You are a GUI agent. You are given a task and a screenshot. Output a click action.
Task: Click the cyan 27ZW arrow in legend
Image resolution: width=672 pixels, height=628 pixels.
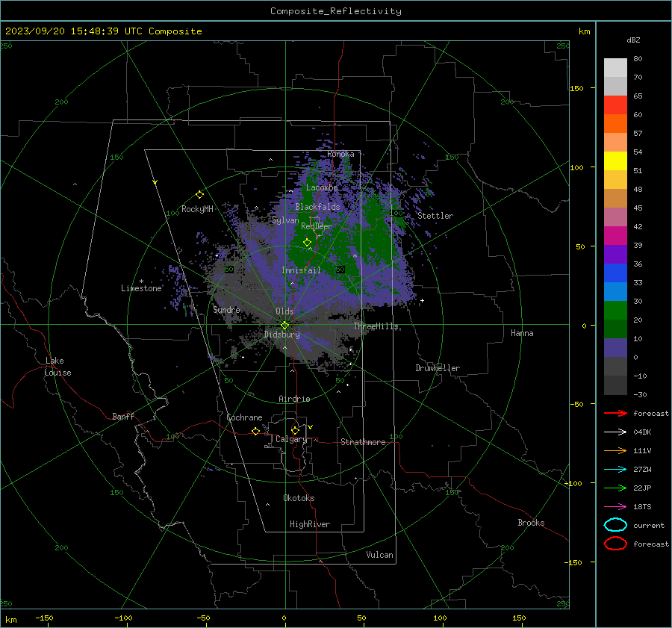(x=615, y=470)
